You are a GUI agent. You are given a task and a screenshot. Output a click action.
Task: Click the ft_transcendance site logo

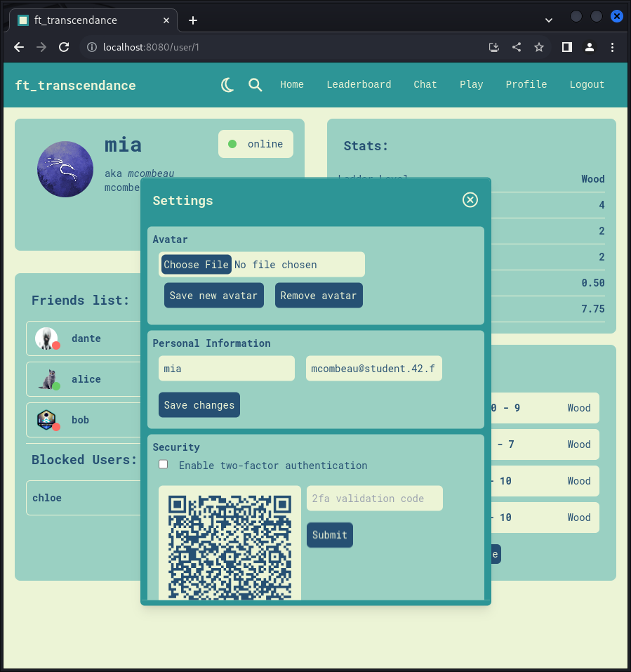pyautogui.click(x=75, y=85)
